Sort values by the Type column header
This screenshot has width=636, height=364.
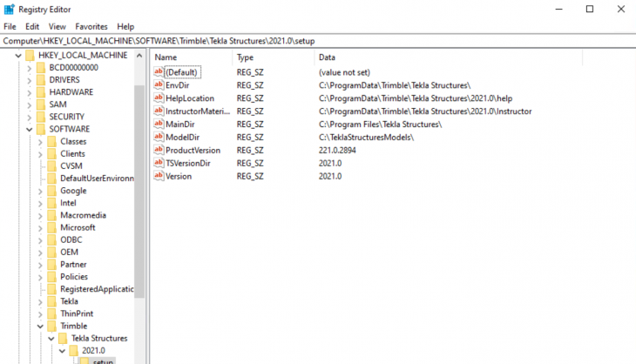pyautogui.click(x=274, y=57)
